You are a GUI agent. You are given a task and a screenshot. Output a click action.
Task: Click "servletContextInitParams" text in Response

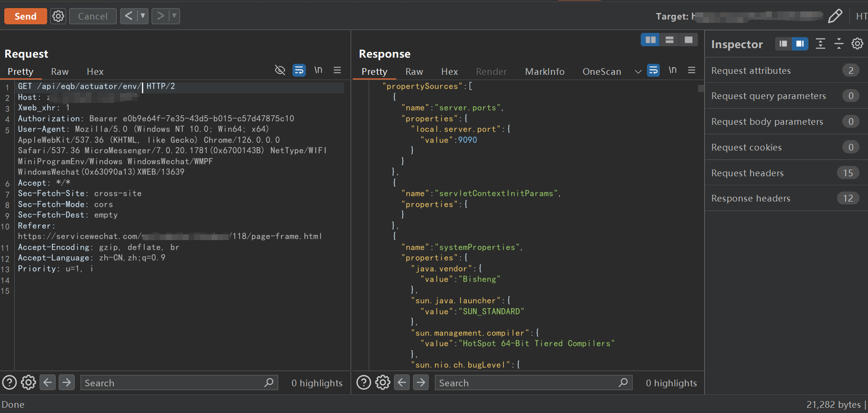pos(496,193)
